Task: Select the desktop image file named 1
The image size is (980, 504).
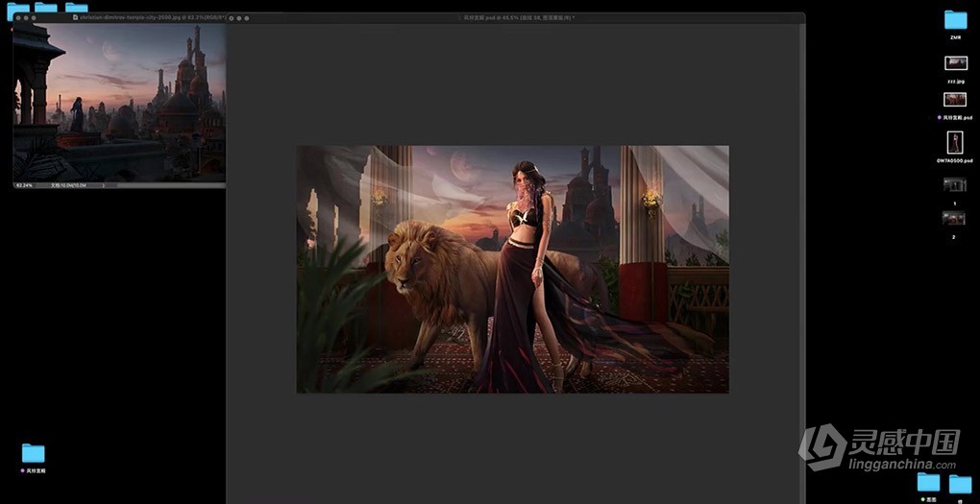Action: coord(954,184)
